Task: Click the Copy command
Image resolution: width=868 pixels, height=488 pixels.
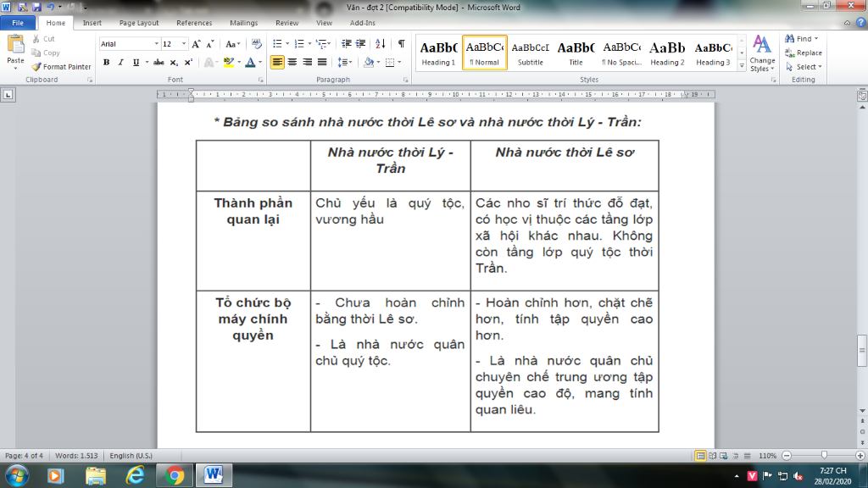Action: click(46, 53)
